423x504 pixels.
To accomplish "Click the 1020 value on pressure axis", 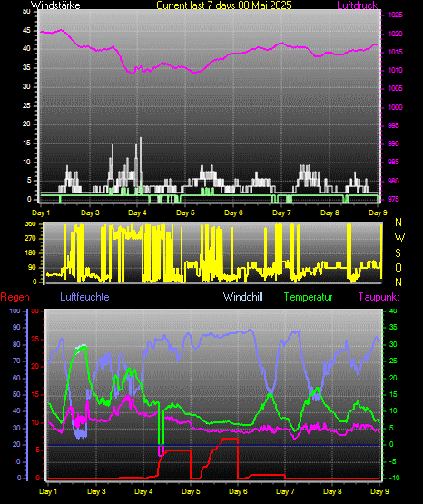I will [x=395, y=34].
